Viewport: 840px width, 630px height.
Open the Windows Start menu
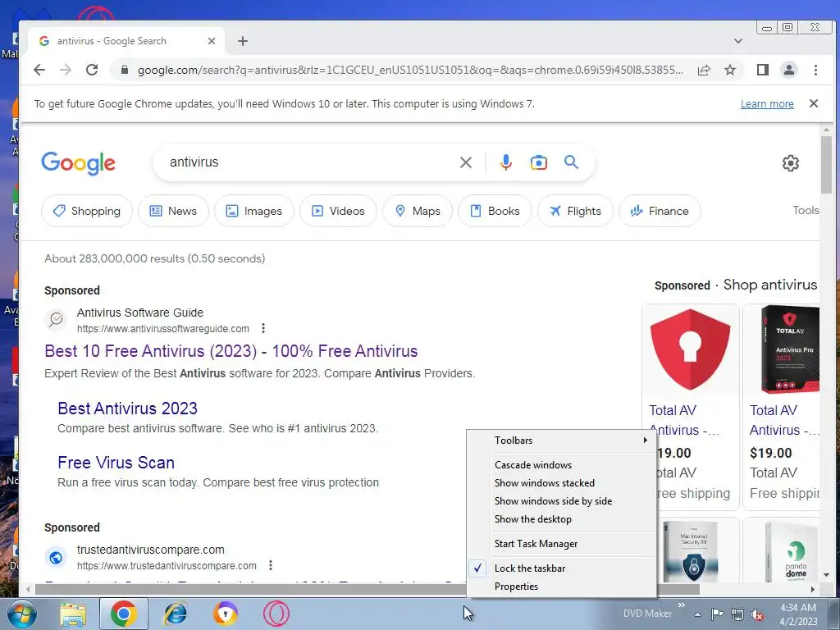coord(21,614)
